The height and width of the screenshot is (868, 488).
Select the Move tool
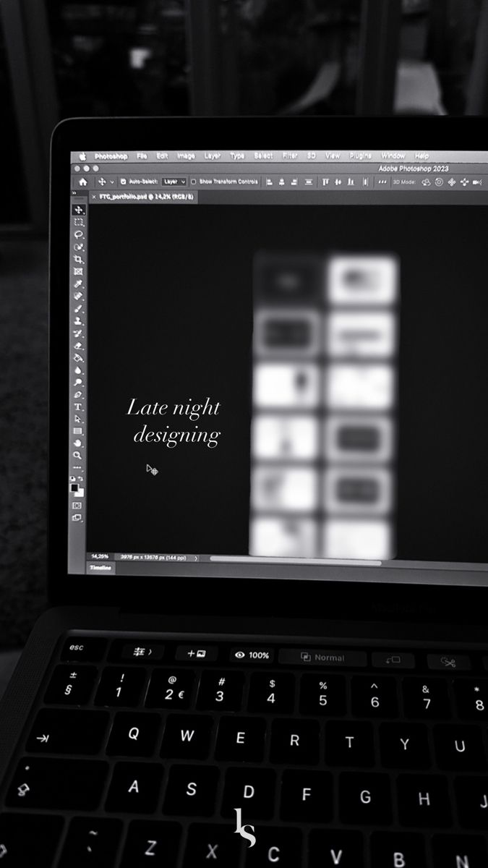(79, 210)
